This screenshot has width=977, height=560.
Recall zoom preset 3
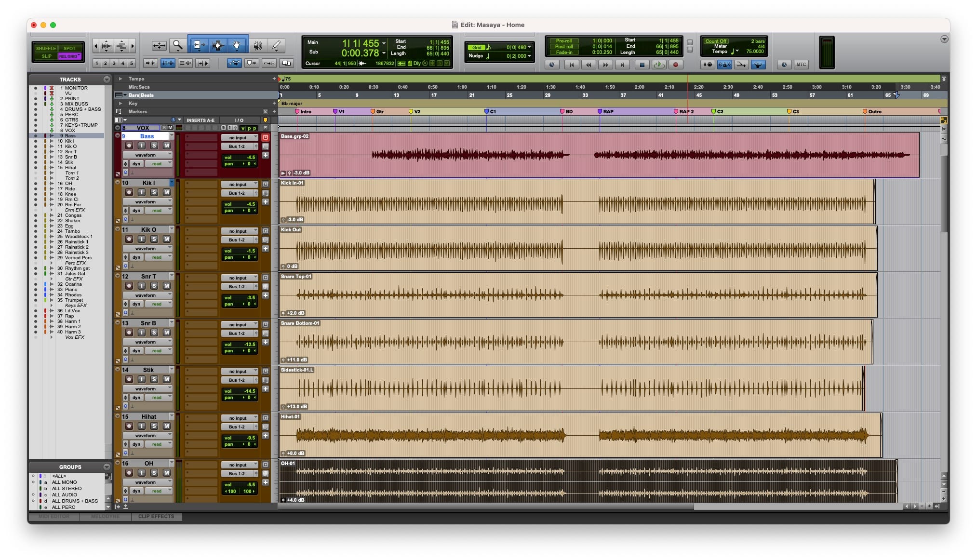[114, 63]
